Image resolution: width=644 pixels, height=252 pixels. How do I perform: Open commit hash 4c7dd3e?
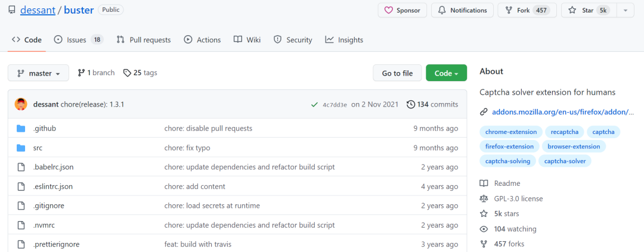(x=335, y=105)
